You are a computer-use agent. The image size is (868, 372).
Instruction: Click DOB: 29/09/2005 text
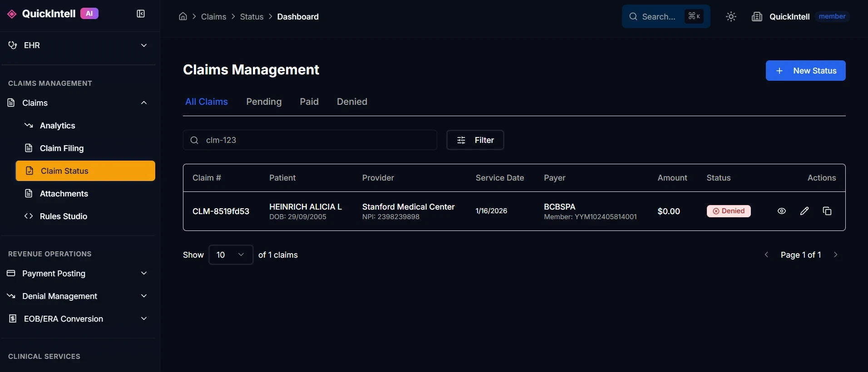click(x=298, y=217)
